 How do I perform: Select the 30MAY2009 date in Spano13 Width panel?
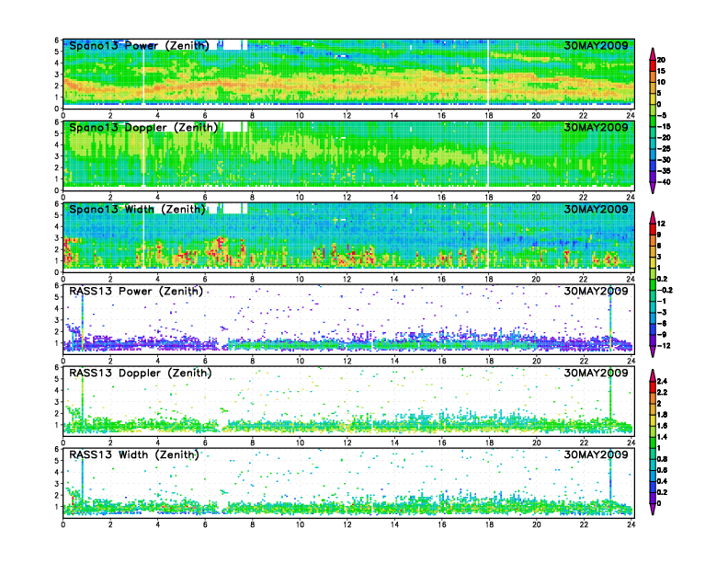tap(597, 209)
